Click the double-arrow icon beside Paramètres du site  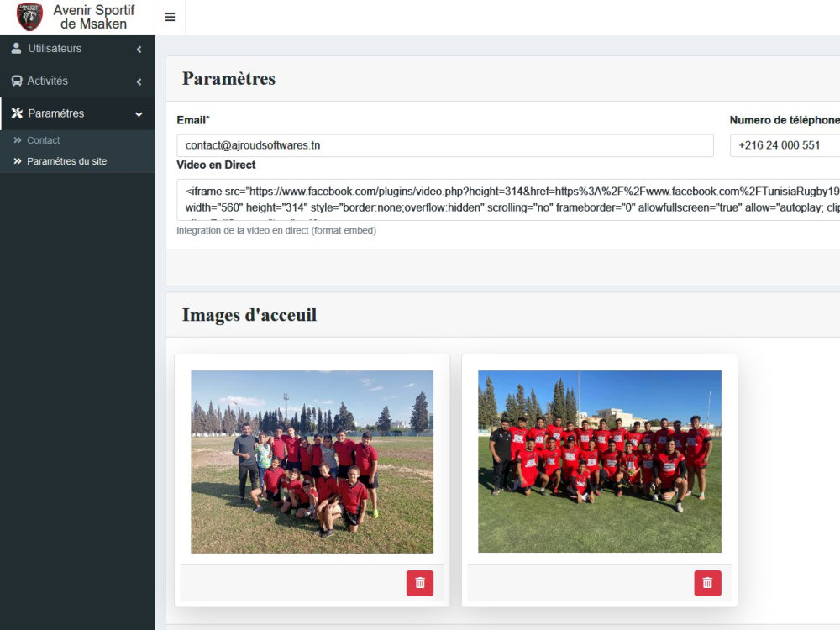pyautogui.click(x=17, y=161)
